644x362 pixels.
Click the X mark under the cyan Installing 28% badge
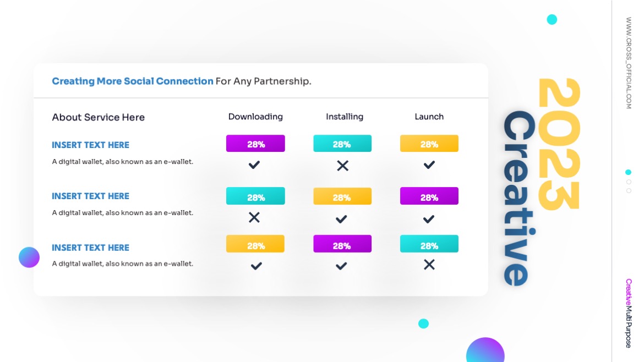(342, 166)
